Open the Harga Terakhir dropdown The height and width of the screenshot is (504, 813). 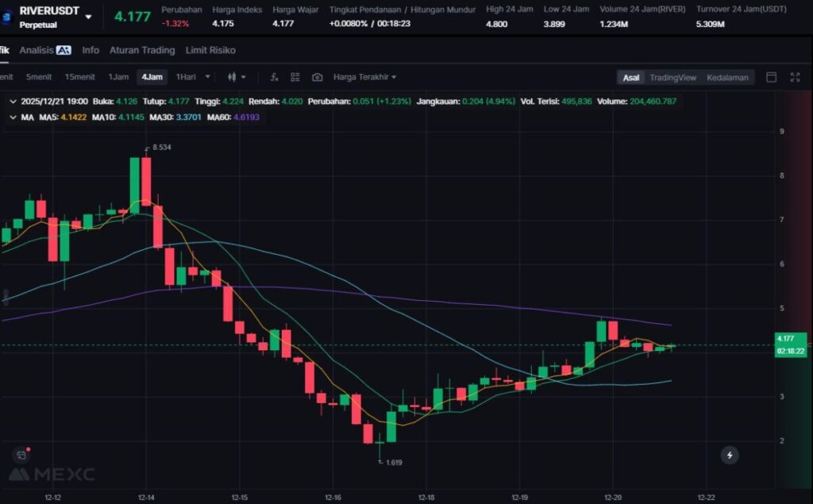[364, 77]
